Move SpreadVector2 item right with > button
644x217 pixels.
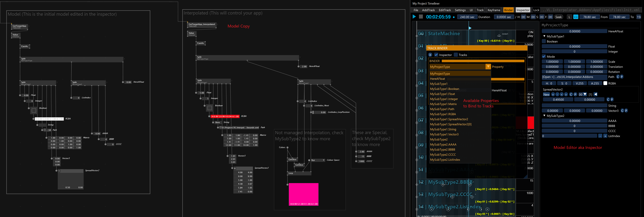[x=566, y=95]
